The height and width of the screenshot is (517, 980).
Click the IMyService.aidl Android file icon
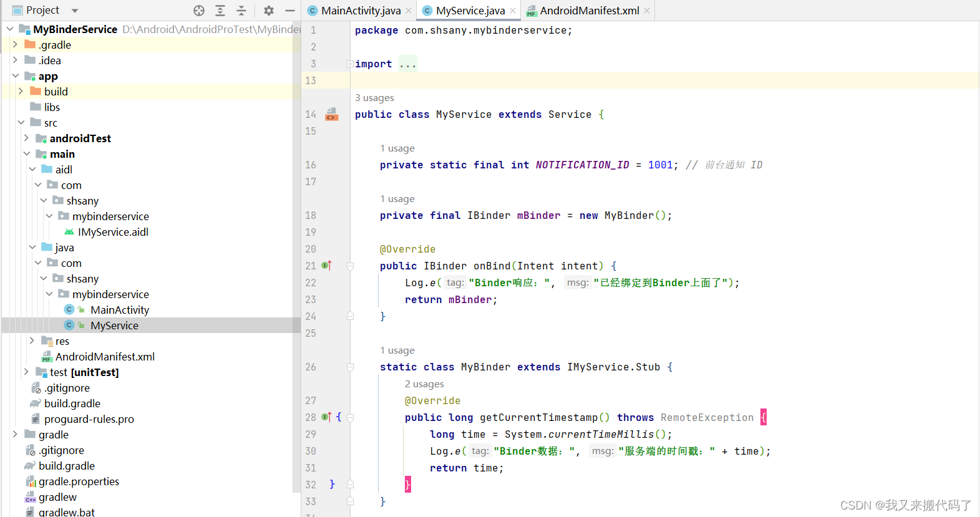point(69,232)
